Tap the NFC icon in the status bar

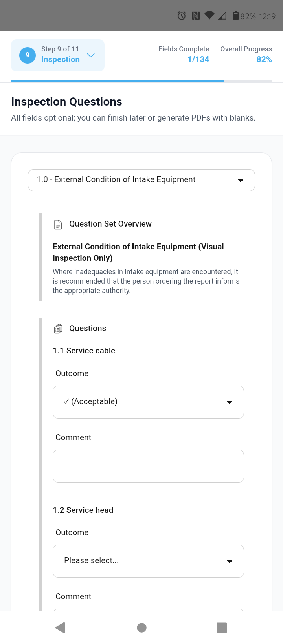coord(196,16)
